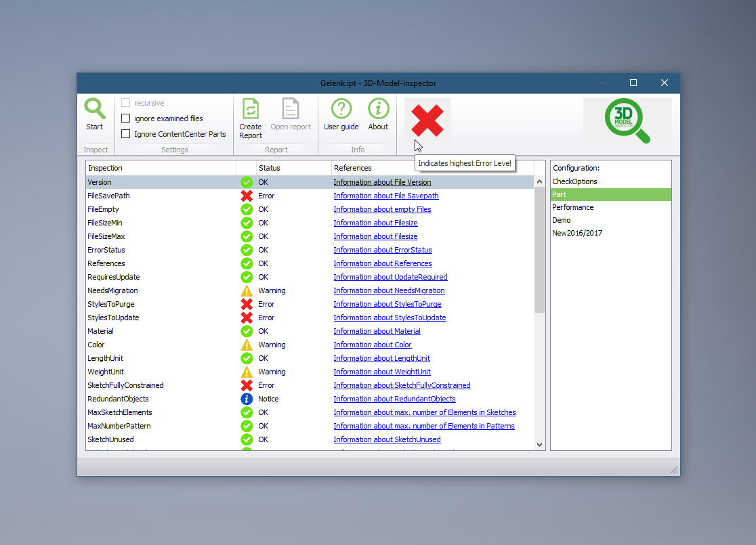Open Information about RedundantObjects link
This screenshot has height=545, width=756.
coord(394,399)
